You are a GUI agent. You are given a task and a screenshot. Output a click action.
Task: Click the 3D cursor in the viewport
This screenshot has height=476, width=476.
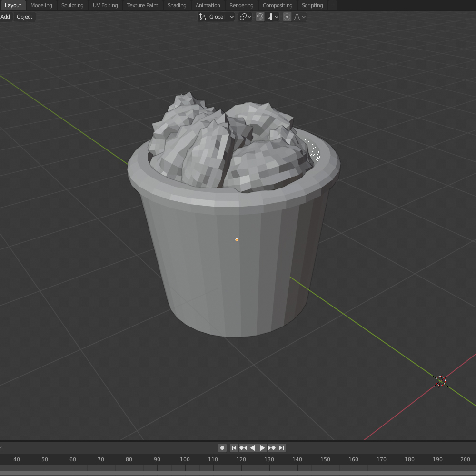(440, 381)
